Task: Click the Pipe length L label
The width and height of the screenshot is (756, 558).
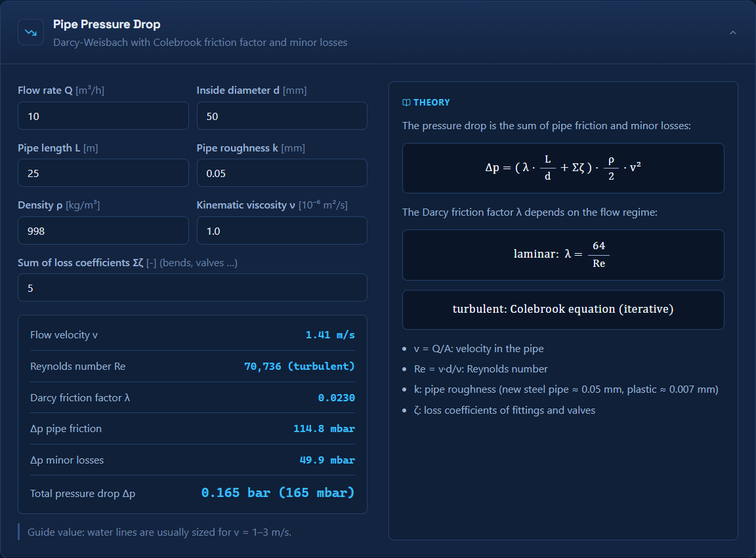Action: 58,148
